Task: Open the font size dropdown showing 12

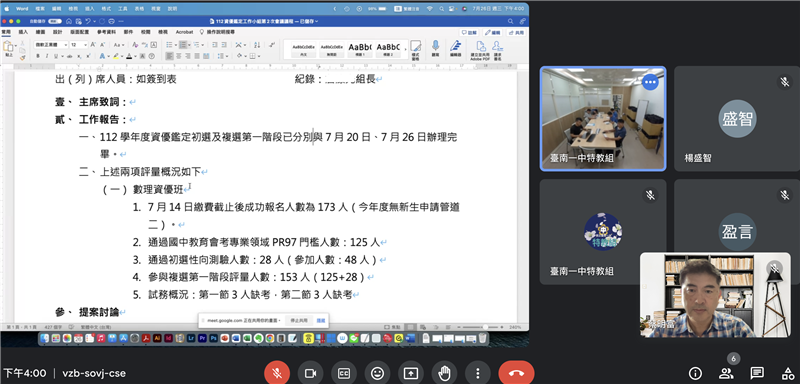Action: 79,45
